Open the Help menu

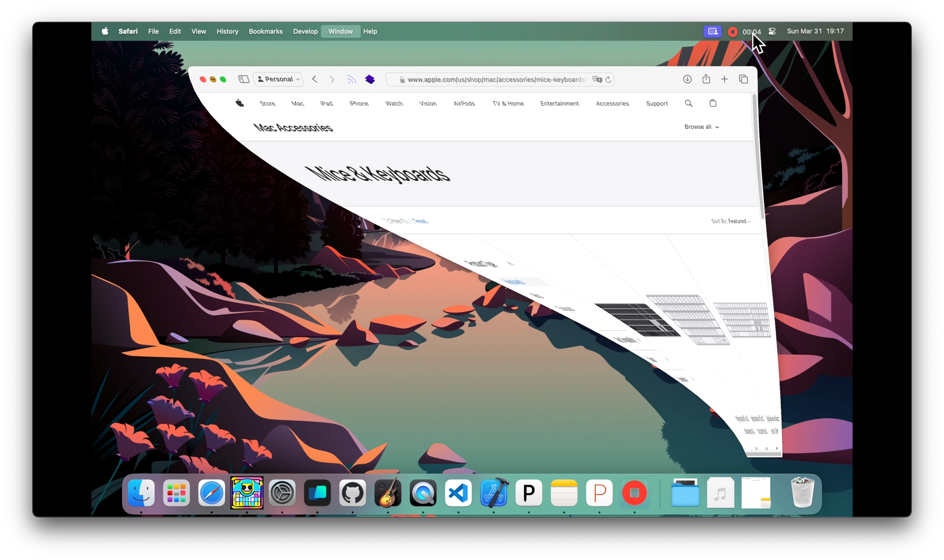370,31
